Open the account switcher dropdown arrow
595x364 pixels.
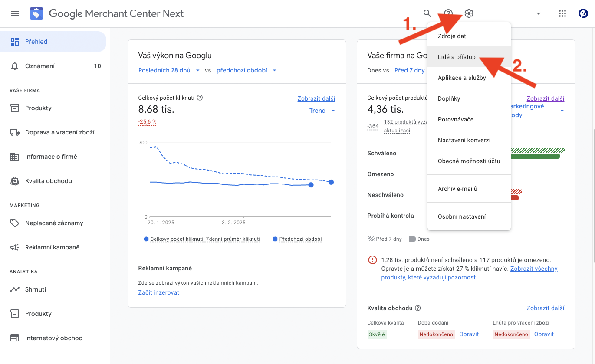[539, 13]
